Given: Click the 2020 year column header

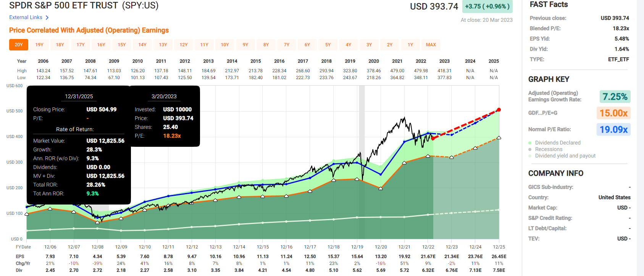Looking at the screenshot, I should click(x=374, y=61).
